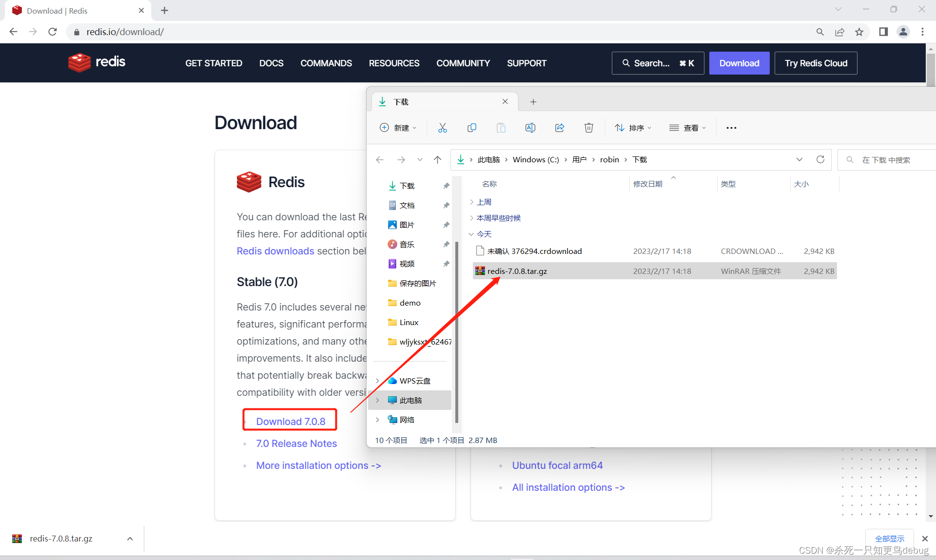Image resolution: width=936 pixels, height=560 pixels.
Task: Bookmark this page with the star icon
Action: 859,32
